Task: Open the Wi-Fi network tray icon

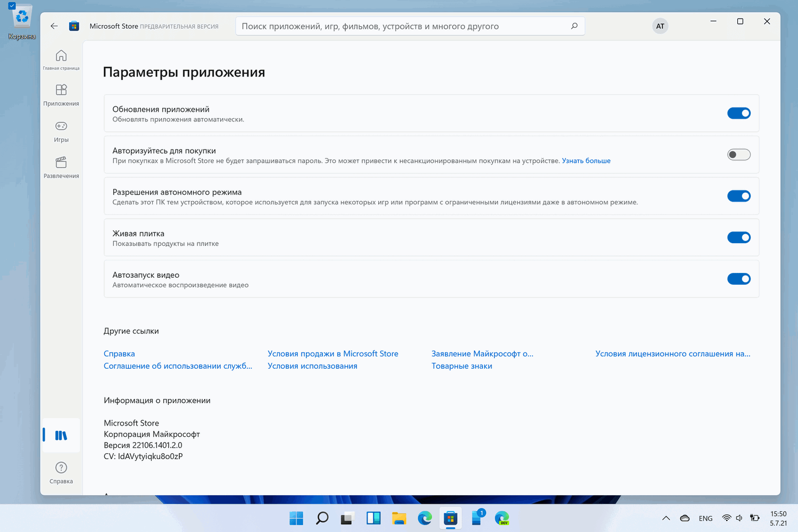Action: click(726, 518)
